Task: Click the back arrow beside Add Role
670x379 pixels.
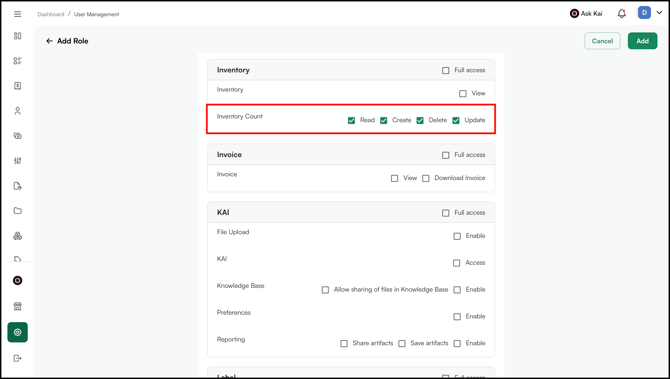Action: click(49, 41)
